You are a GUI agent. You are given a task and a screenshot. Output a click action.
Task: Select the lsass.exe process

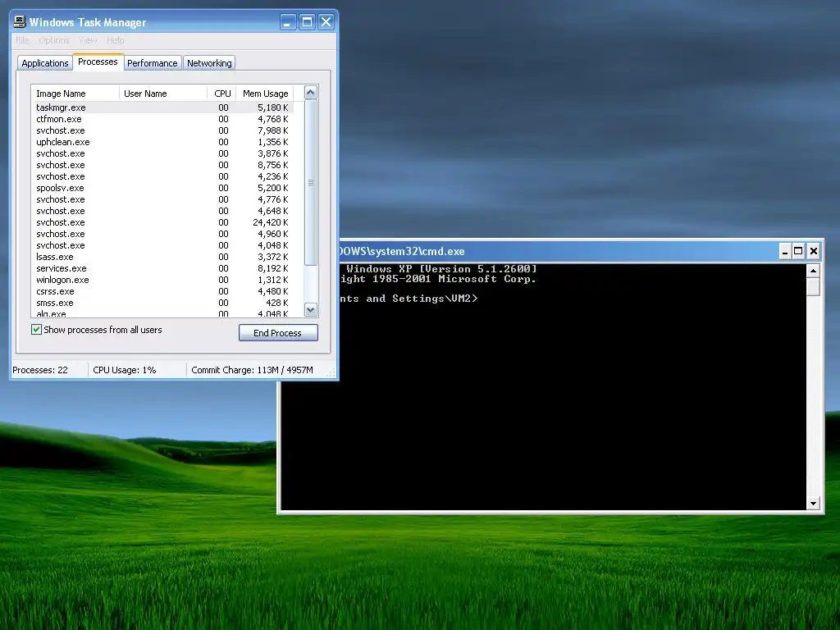[x=162, y=257]
